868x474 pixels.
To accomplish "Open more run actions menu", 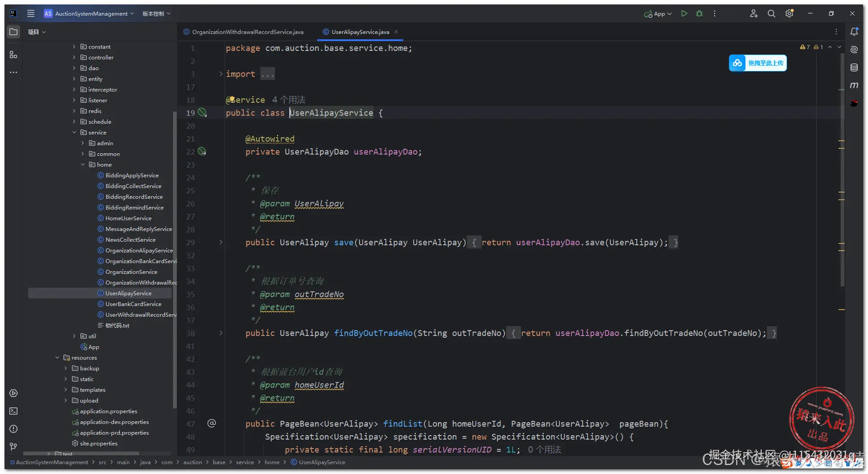I will [x=715, y=13].
